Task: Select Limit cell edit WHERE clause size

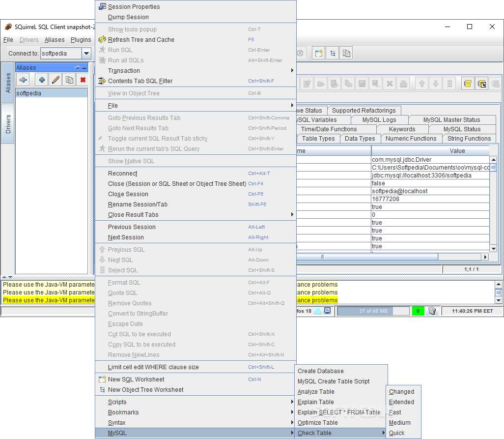Action: [x=196, y=367]
